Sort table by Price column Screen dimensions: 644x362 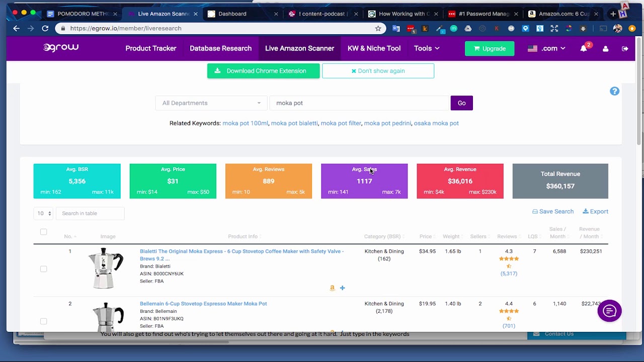point(427,236)
